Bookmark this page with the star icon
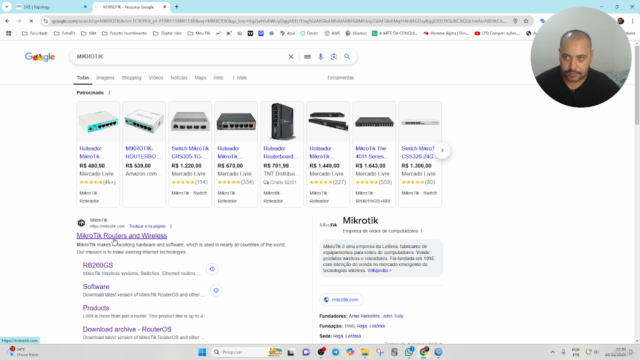The width and height of the screenshot is (640, 360). tap(526, 21)
